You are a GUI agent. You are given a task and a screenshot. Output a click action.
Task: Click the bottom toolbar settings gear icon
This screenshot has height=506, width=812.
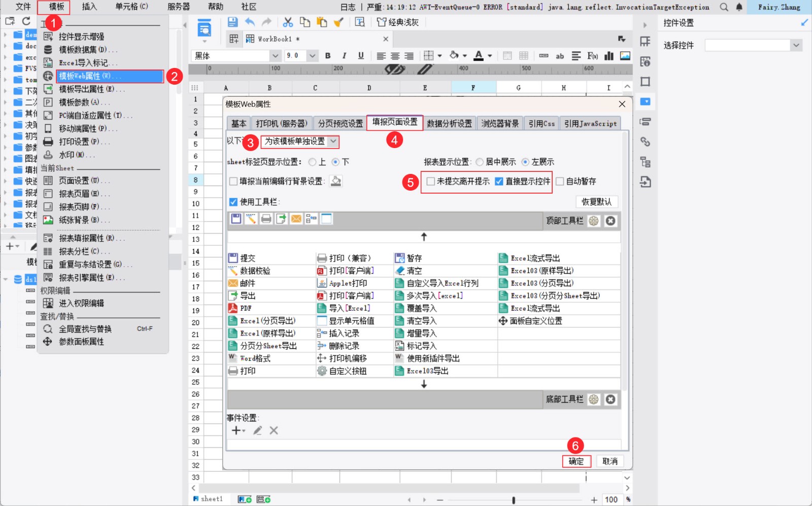tap(594, 400)
